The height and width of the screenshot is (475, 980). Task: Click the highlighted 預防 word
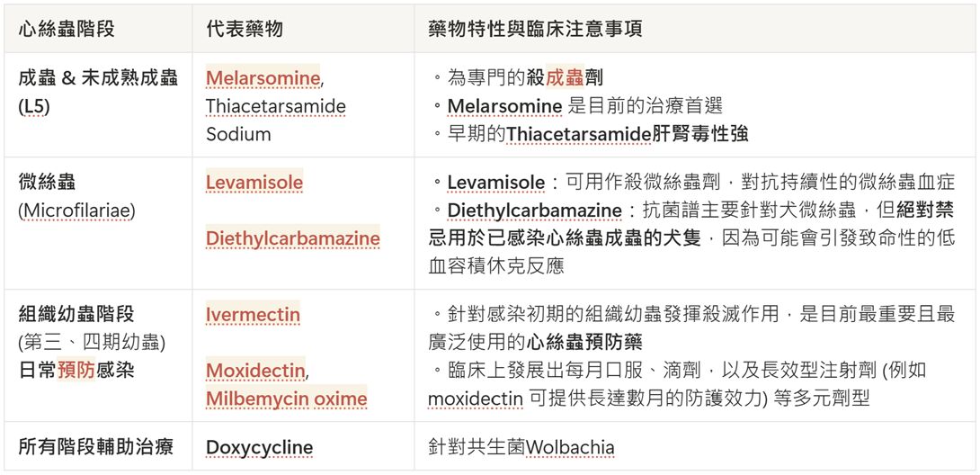[x=76, y=371]
